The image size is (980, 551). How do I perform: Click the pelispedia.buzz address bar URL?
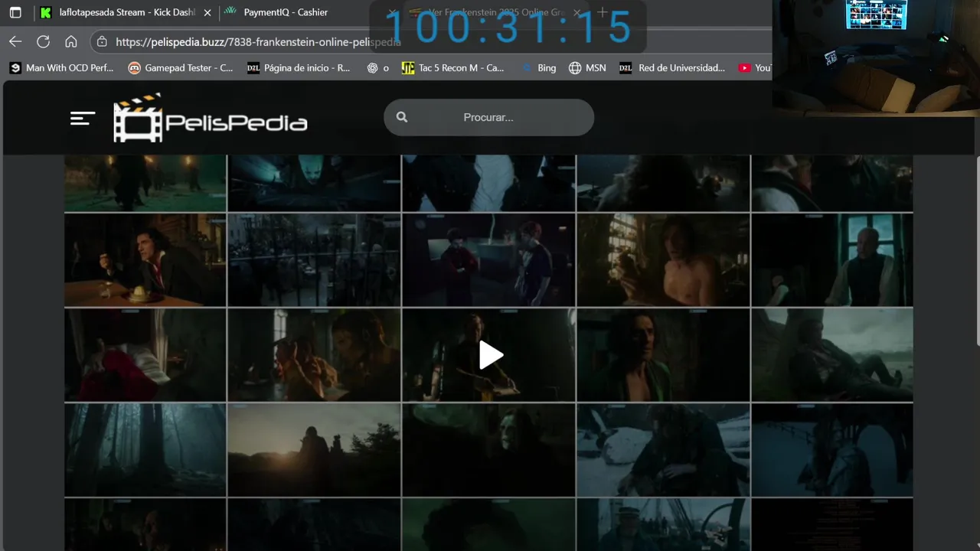[x=258, y=42]
